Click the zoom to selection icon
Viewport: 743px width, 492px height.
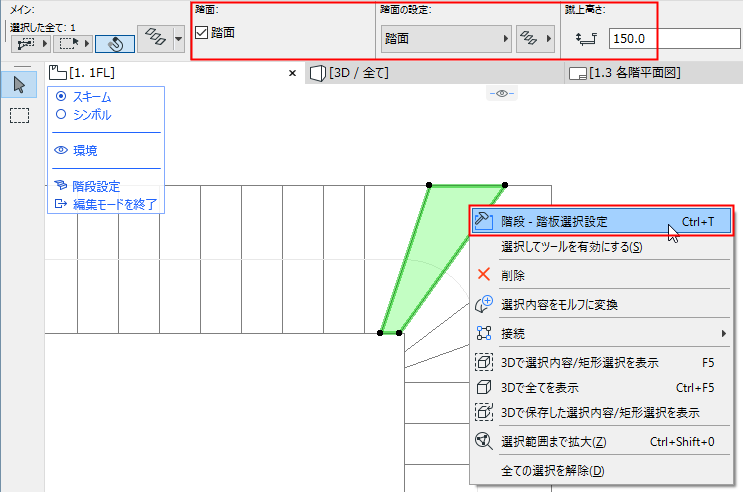click(484, 441)
